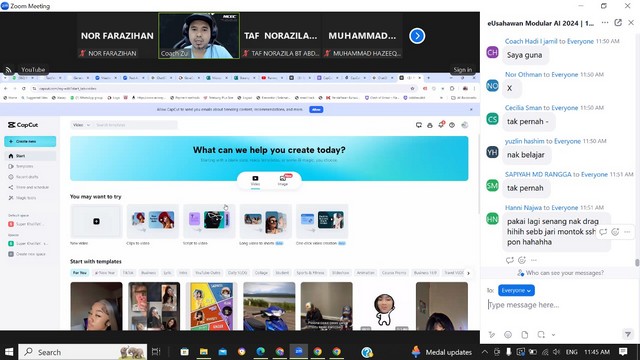Screen dimensions: 640x360
Task: Open the Who can see your messages link
Action: pyautogui.click(x=560, y=273)
